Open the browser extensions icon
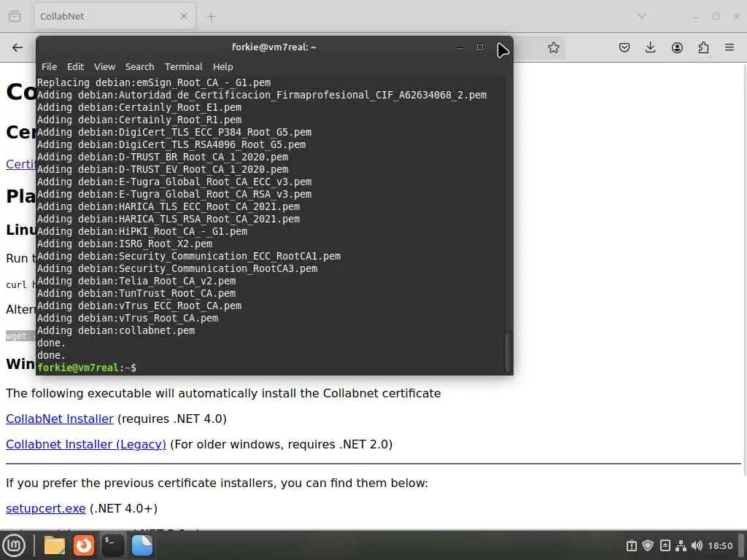The width and height of the screenshot is (747, 560). tap(703, 47)
